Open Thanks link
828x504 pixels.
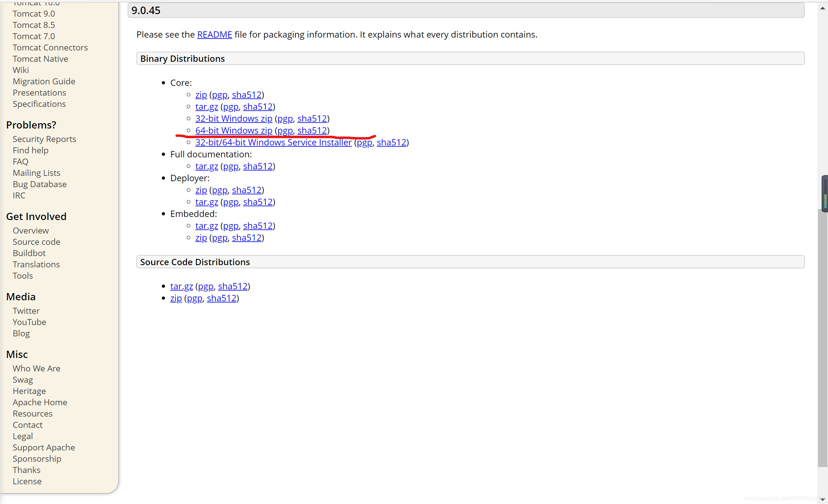coord(26,470)
